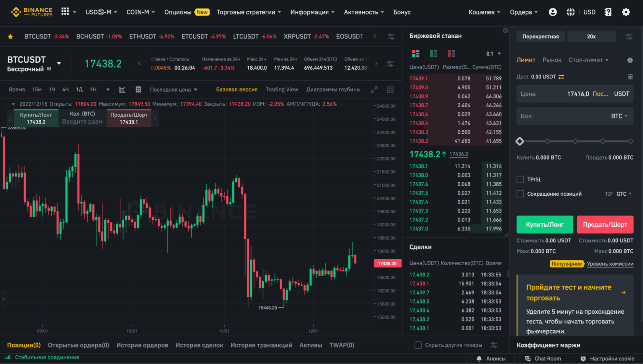Click the chart indicators icon
The image size is (643, 364).
pyautogui.click(x=122, y=90)
